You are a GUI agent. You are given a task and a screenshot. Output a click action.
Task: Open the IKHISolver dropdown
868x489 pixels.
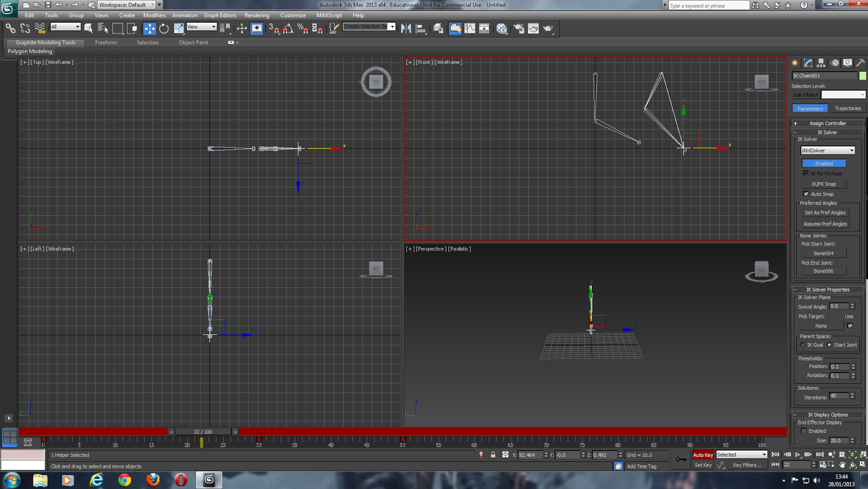[x=852, y=150]
